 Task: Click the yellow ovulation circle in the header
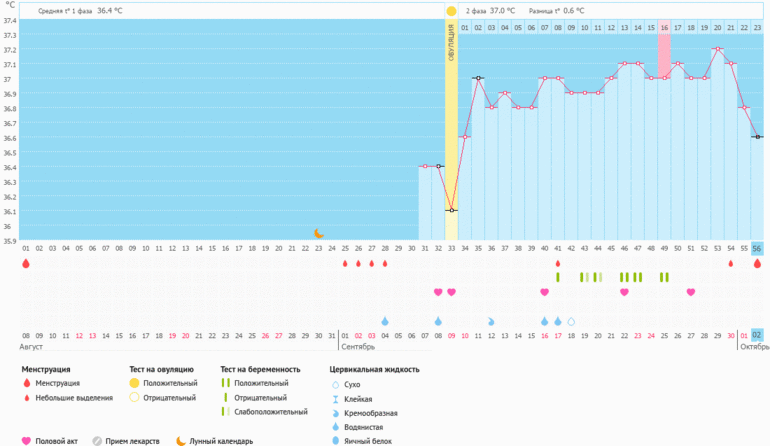(x=451, y=11)
